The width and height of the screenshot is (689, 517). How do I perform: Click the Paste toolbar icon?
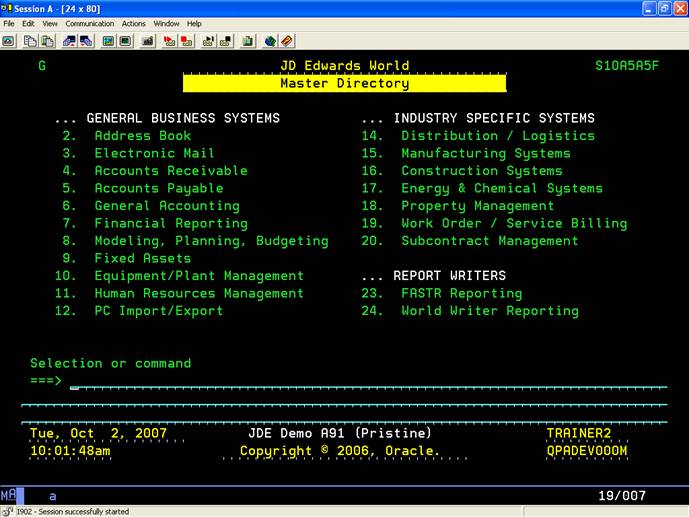pos(47,41)
